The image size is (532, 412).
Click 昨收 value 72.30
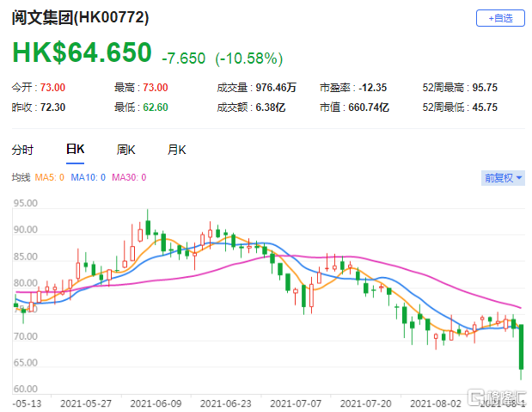pyautogui.click(x=52, y=108)
